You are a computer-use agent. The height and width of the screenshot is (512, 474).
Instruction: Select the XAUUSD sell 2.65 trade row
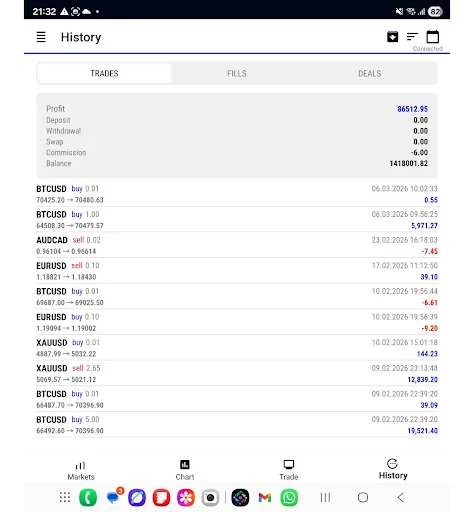click(x=237, y=373)
